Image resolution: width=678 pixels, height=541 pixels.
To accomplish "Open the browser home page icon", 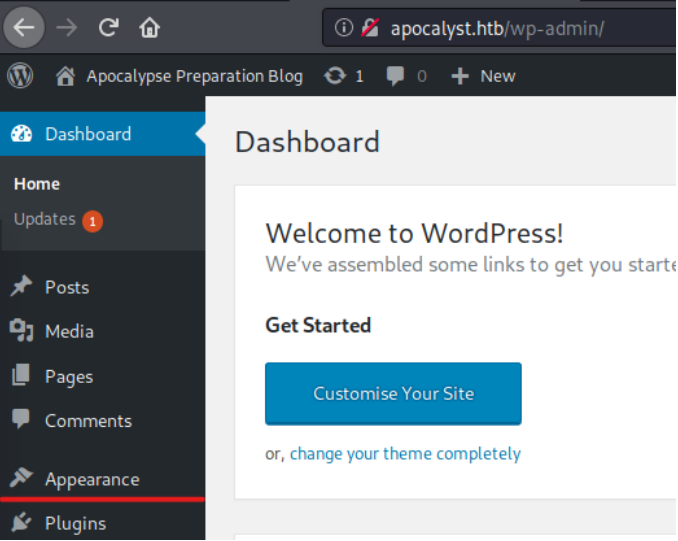I will pos(150,28).
